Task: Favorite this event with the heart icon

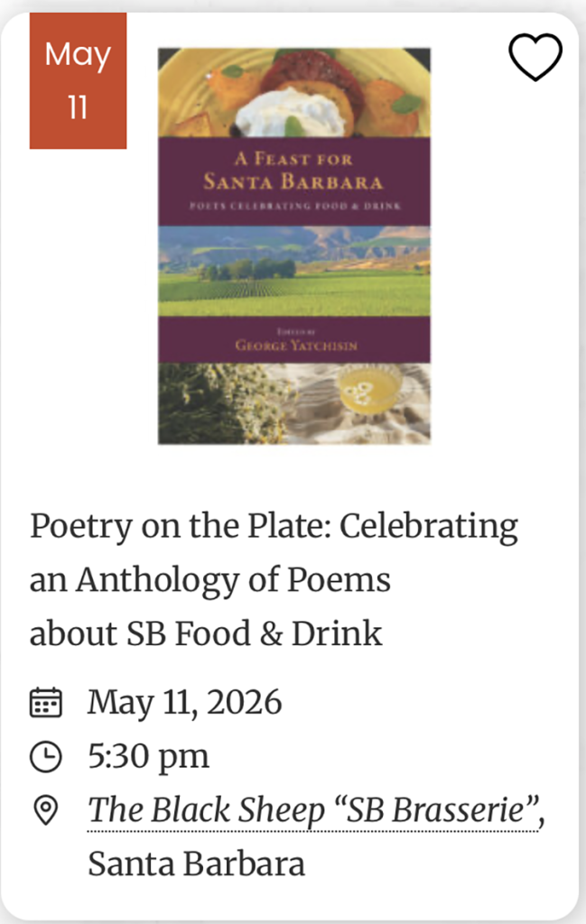Action: (x=535, y=58)
